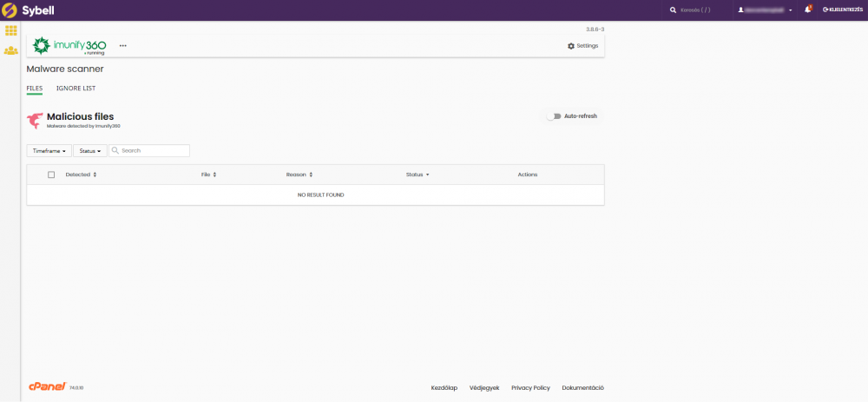The image size is (868, 402).
Task: Click the NO RESULT FOUND text
Action: click(x=320, y=194)
